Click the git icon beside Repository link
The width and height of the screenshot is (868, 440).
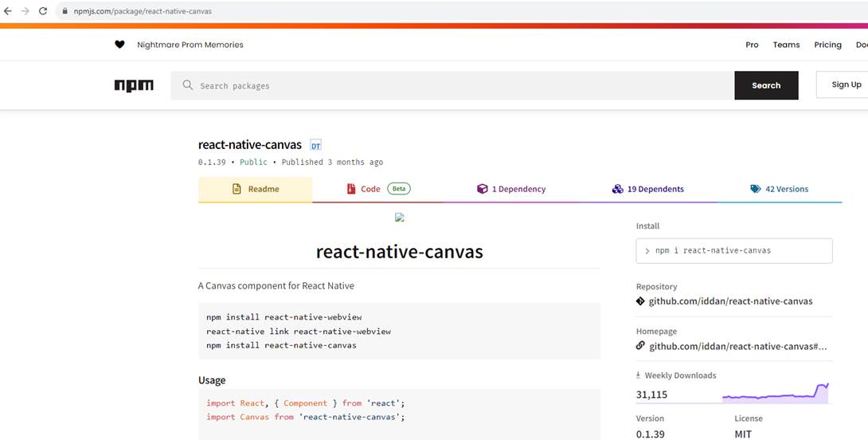(640, 301)
